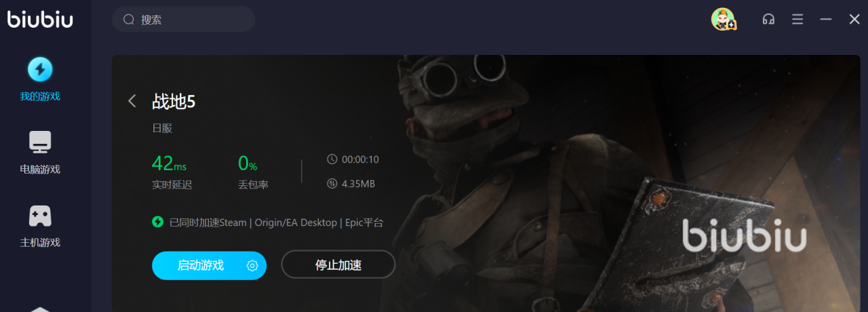Open customer support headset icon
This screenshot has width=868, height=312.
pyautogui.click(x=768, y=20)
